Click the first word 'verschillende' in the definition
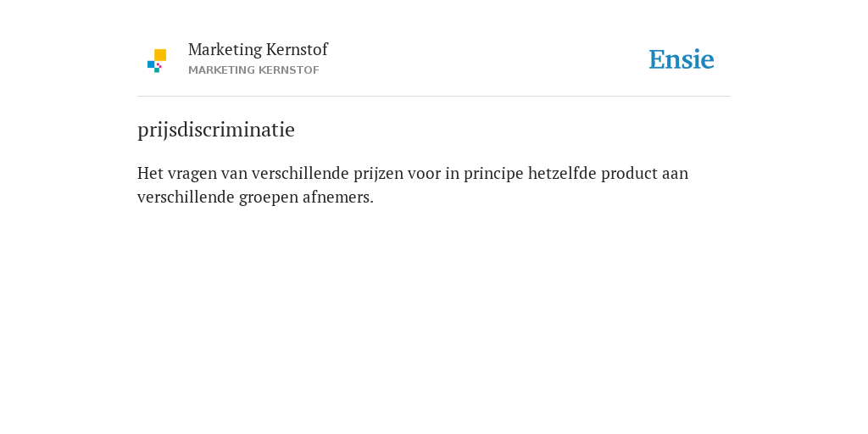 (301, 173)
